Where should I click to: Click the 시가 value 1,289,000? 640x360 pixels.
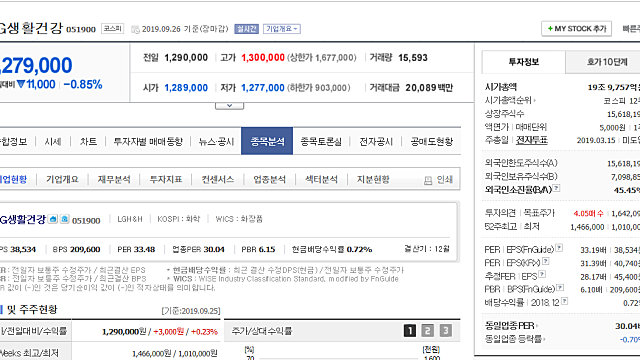[186, 88]
